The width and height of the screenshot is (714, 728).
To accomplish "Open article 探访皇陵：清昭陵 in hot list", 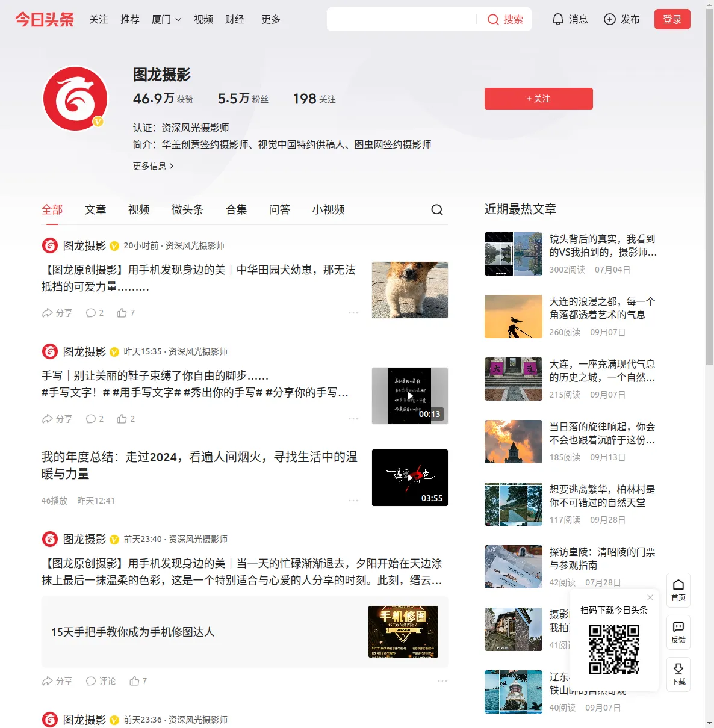I will coord(602,558).
